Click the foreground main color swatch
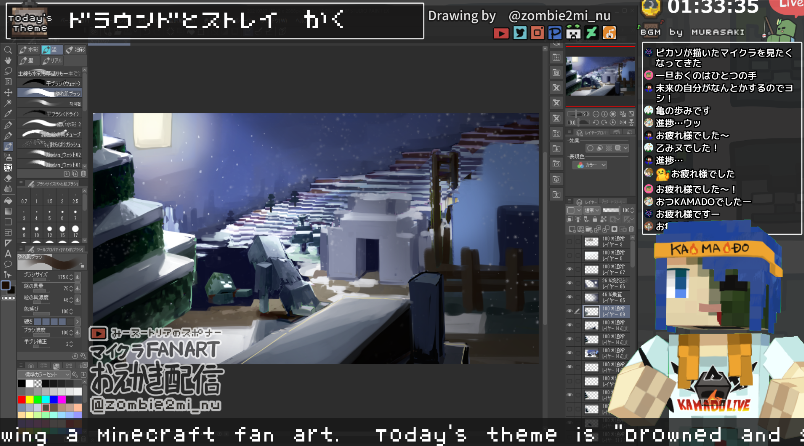804x446 pixels. [6, 286]
